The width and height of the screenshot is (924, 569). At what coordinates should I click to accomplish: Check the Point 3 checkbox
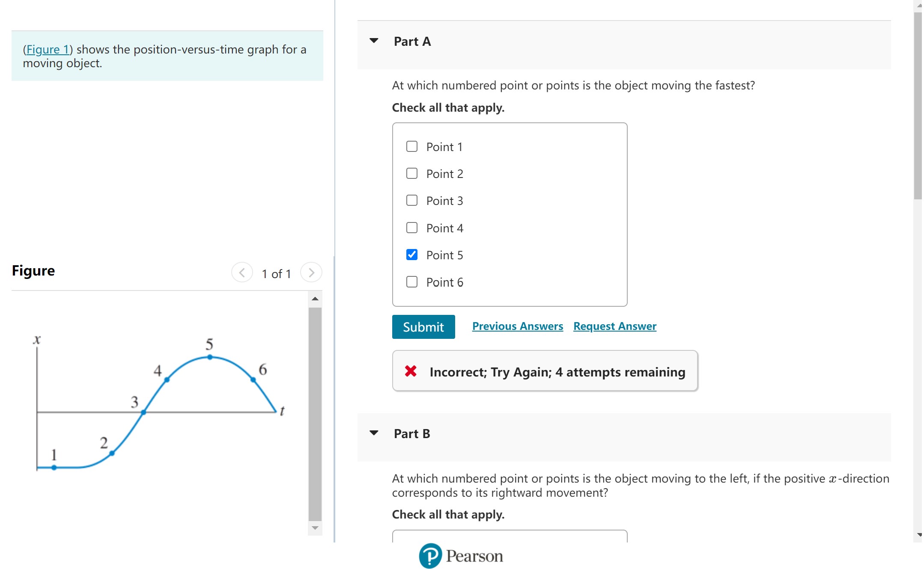point(412,201)
